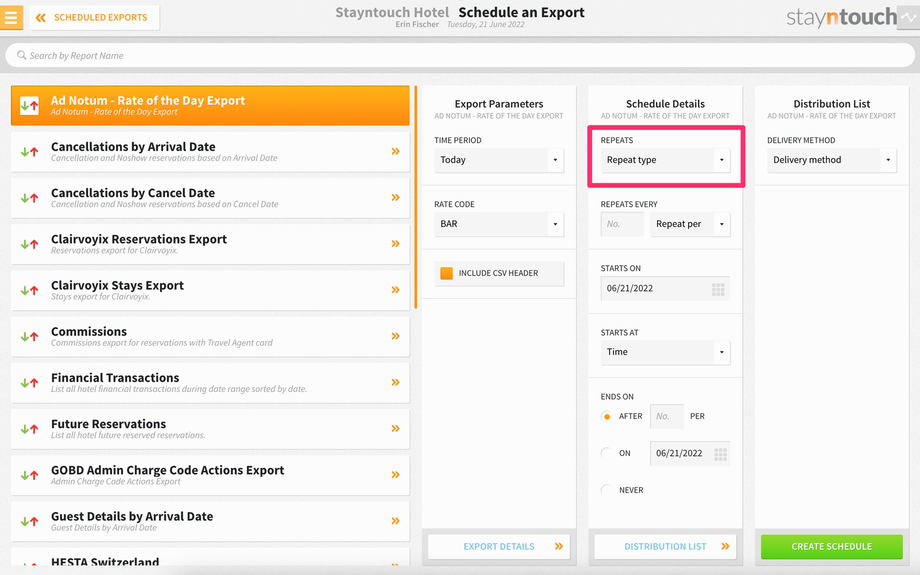The height and width of the screenshot is (575, 920).
Task: Open Financial Transactions via chevron
Action: click(x=395, y=383)
